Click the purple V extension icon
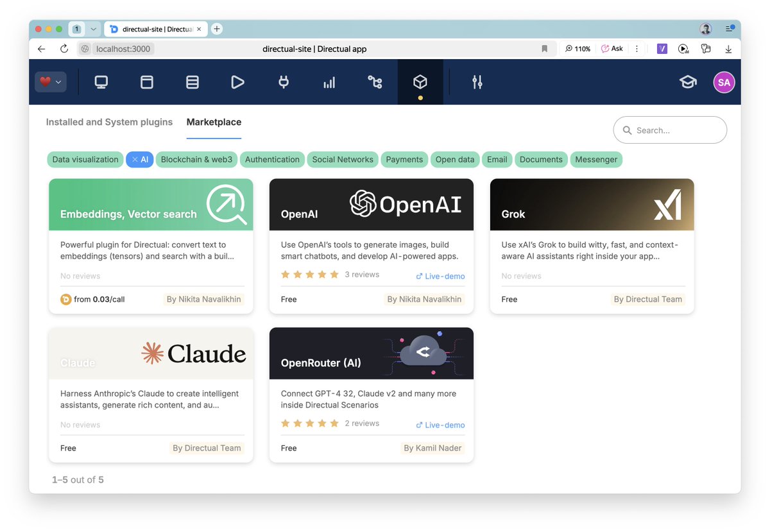770x532 pixels. (x=662, y=49)
